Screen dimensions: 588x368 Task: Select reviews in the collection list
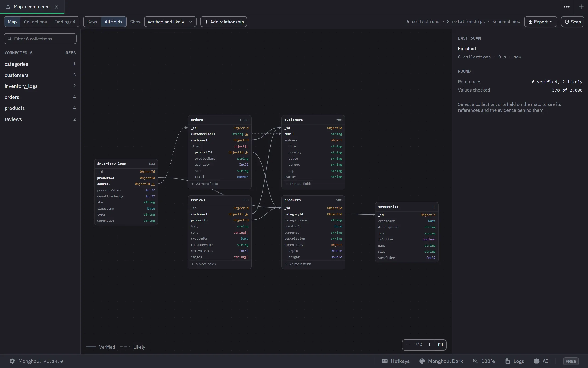[40, 119]
